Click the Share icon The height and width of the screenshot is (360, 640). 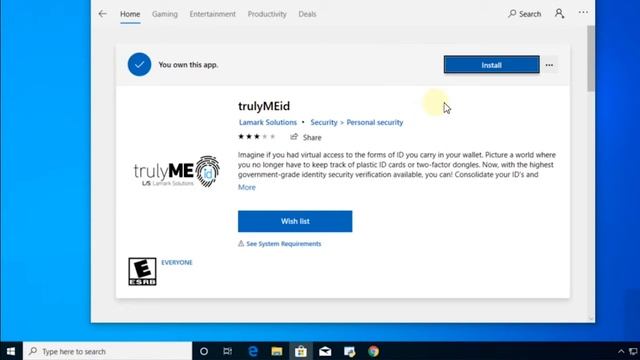(294, 137)
